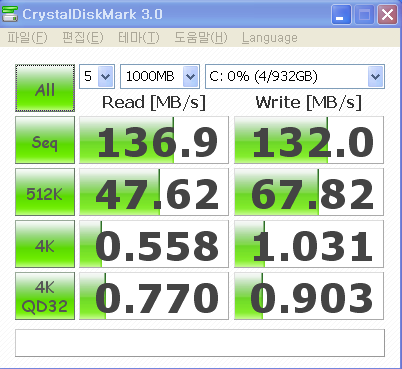Image resolution: width=402 pixels, height=369 pixels.
Task: Select the 512K read value 47.62
Action: click(x=154, y=192)
